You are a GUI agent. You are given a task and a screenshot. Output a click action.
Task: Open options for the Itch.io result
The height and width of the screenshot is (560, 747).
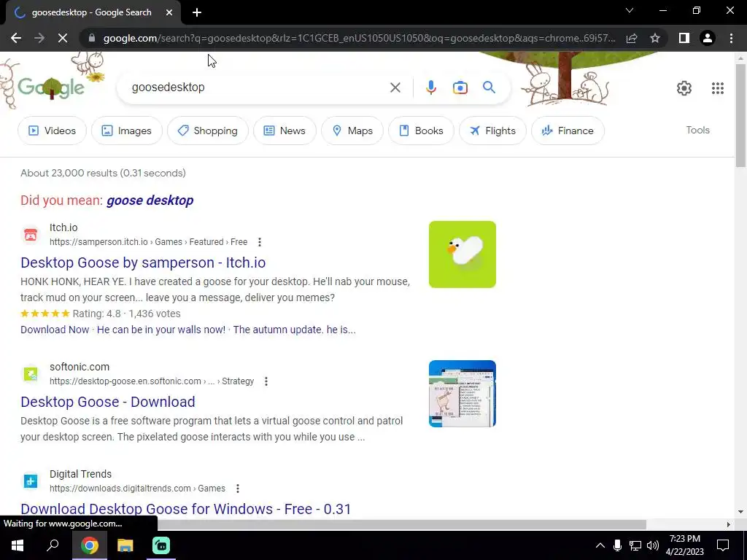tap(260, 242)
